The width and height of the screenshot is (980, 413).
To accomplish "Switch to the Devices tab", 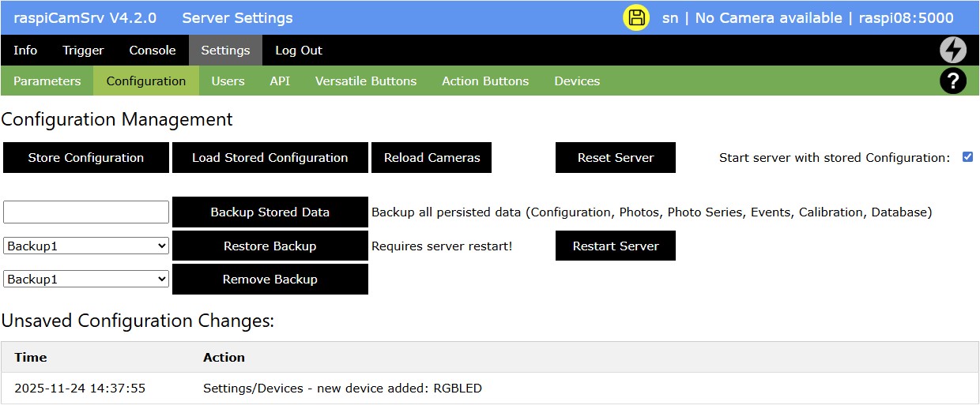I will pyautogui.click(x=577, y=81).
